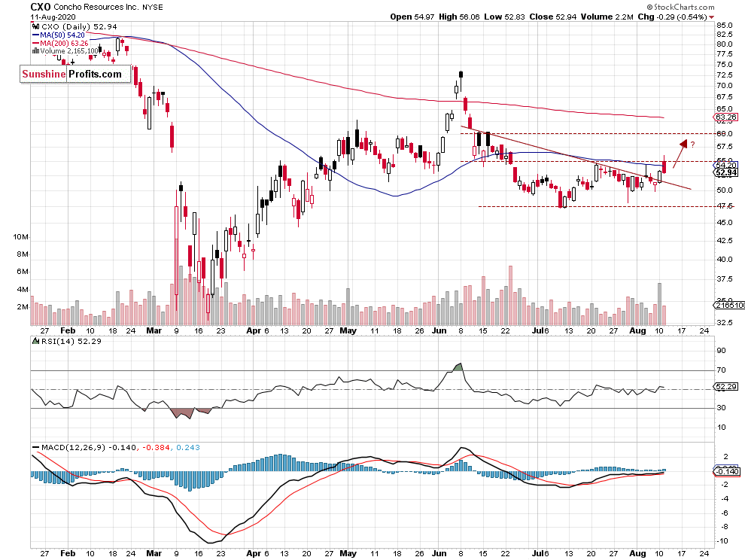
Task: Click the red down arrow after Chg
Action: (x=711, y=17)
